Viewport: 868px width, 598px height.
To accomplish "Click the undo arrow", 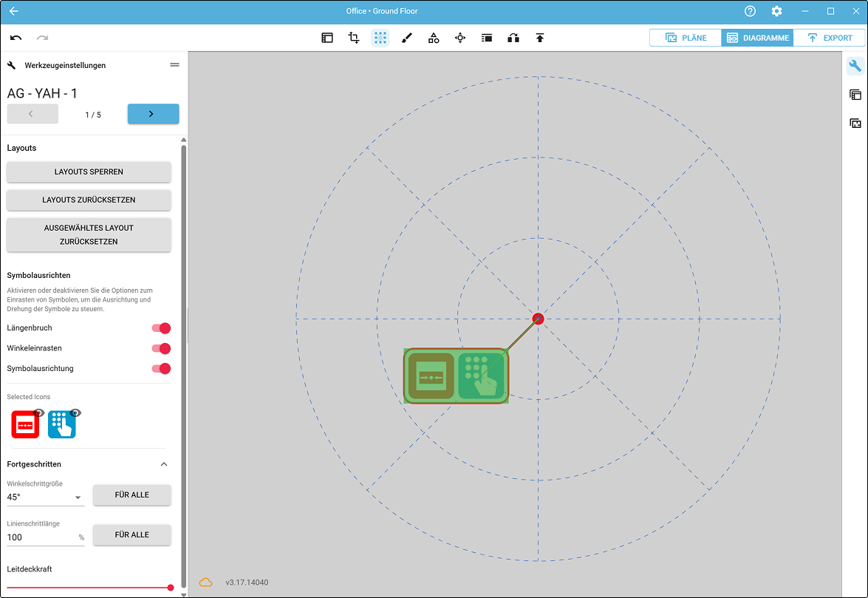I will click(16, 38).
